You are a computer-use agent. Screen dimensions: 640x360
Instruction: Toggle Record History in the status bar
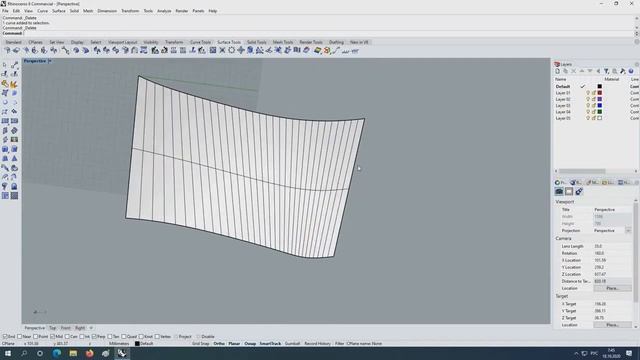click(318, 344)
